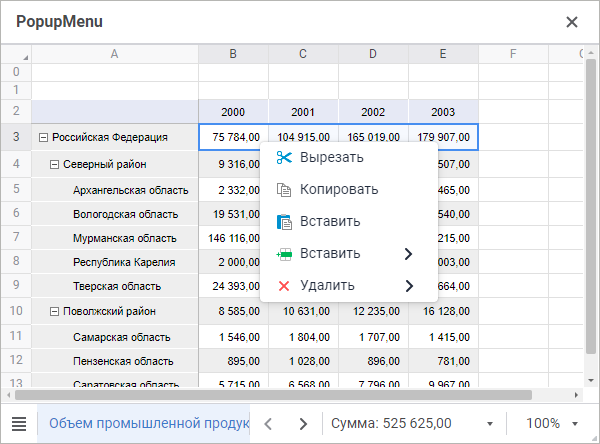This screenshot has width=600, height=444.
Task: Click the vertical scrollbar thumb
Action: click(x=591, y=200)
